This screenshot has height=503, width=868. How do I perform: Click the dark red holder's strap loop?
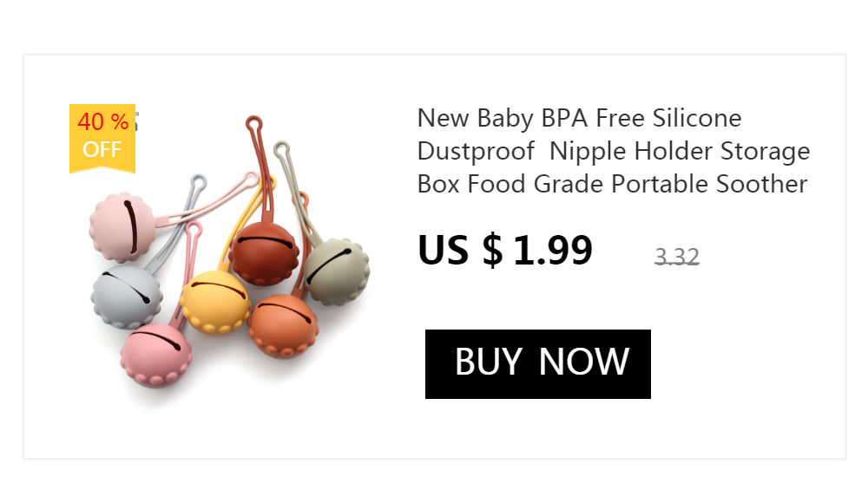pos(254,125)
